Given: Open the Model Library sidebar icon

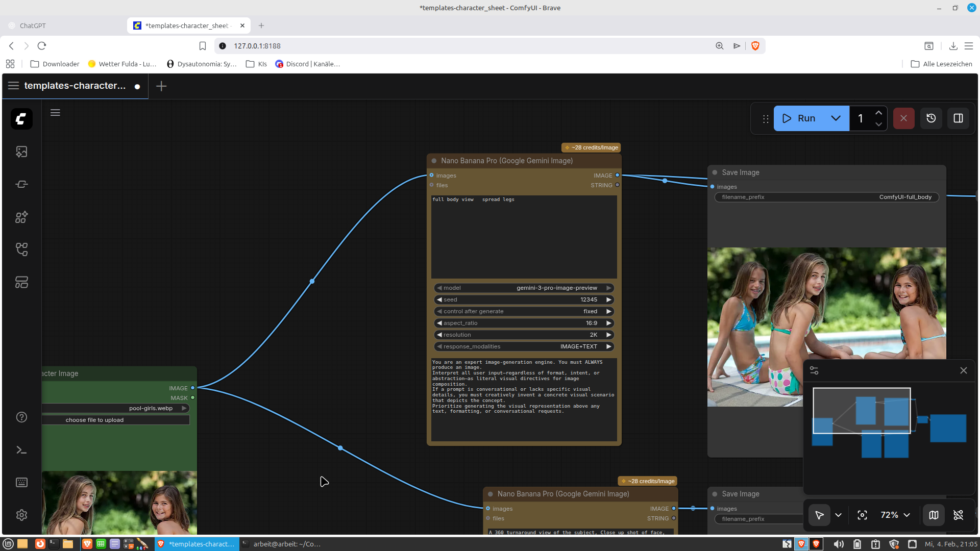Looking at the screenshot, I should coord(21,217).
